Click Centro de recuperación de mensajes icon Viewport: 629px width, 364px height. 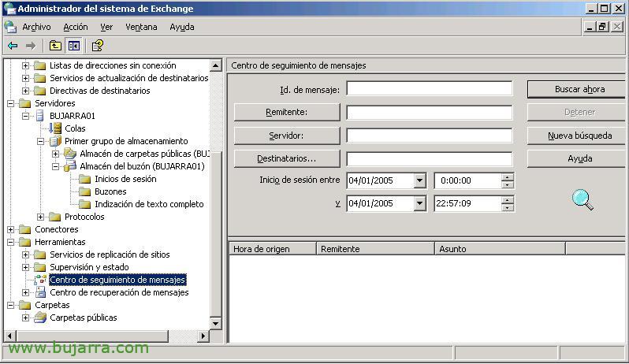point(40,292)
